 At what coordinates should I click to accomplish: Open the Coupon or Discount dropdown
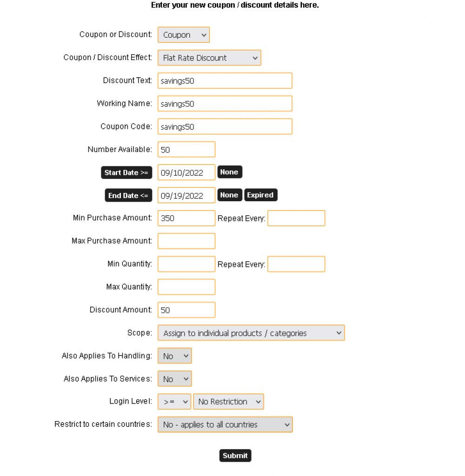point(184,35)
